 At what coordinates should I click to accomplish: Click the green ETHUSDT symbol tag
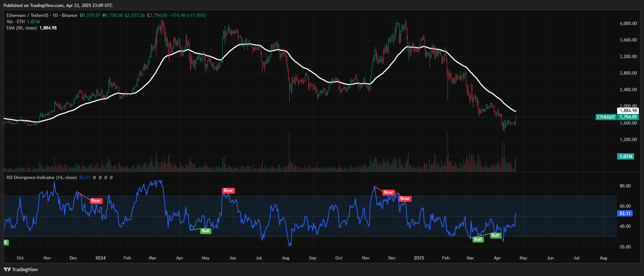pos(606,117)
